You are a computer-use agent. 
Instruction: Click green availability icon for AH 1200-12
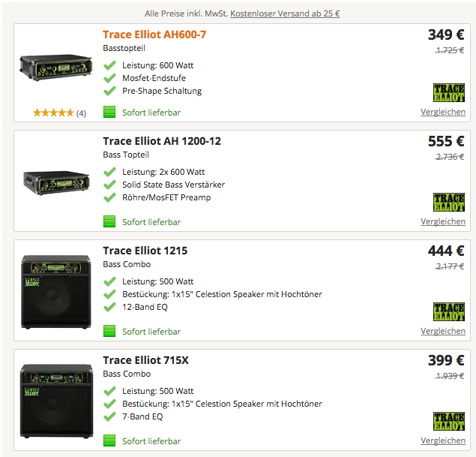pyautogui.click(x=109, y=222)
